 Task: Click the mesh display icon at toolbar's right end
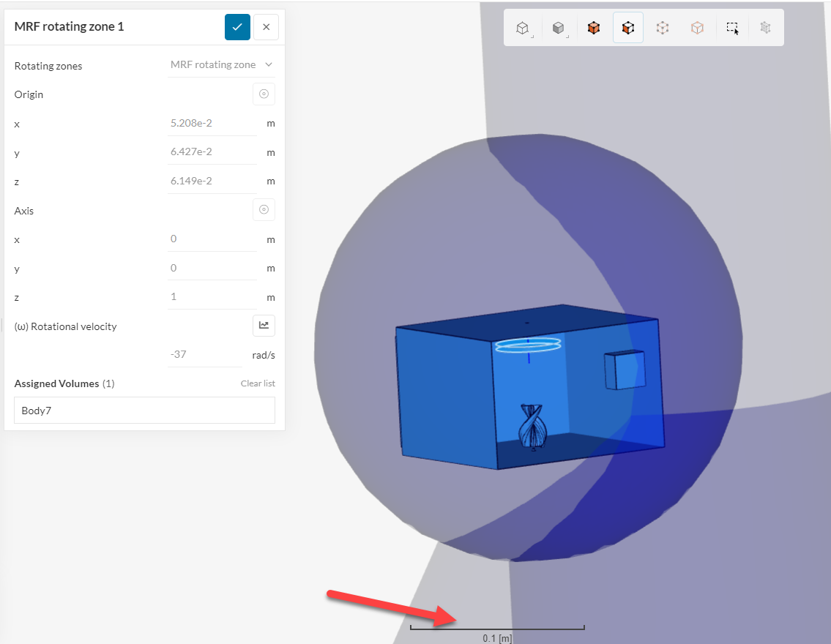[765, 27]
